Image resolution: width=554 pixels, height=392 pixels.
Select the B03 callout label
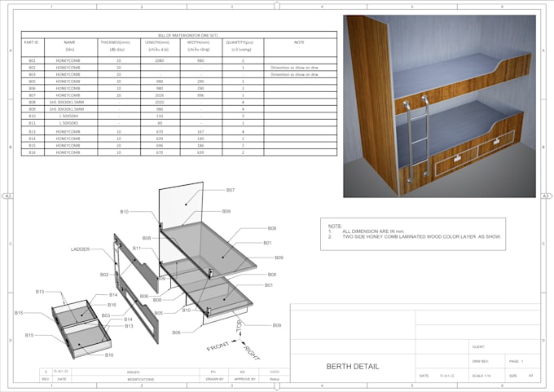click(x=106, y=315)
